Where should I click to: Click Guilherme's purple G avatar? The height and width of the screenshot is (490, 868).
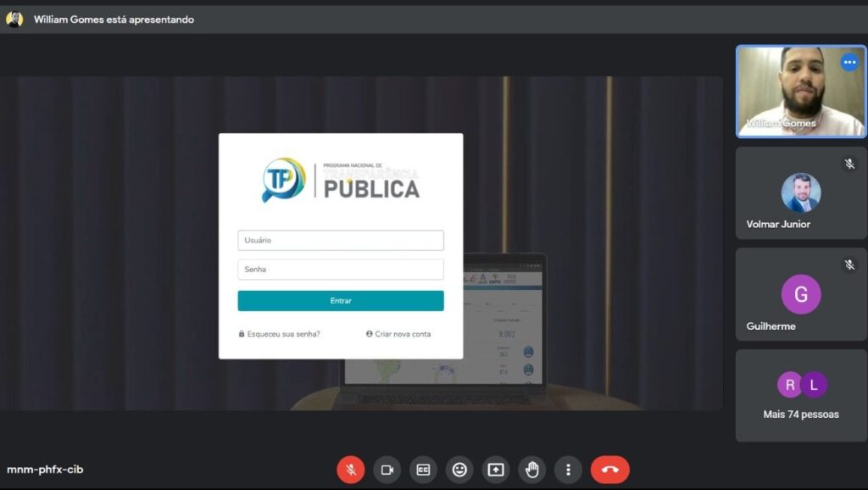(801, 294)
